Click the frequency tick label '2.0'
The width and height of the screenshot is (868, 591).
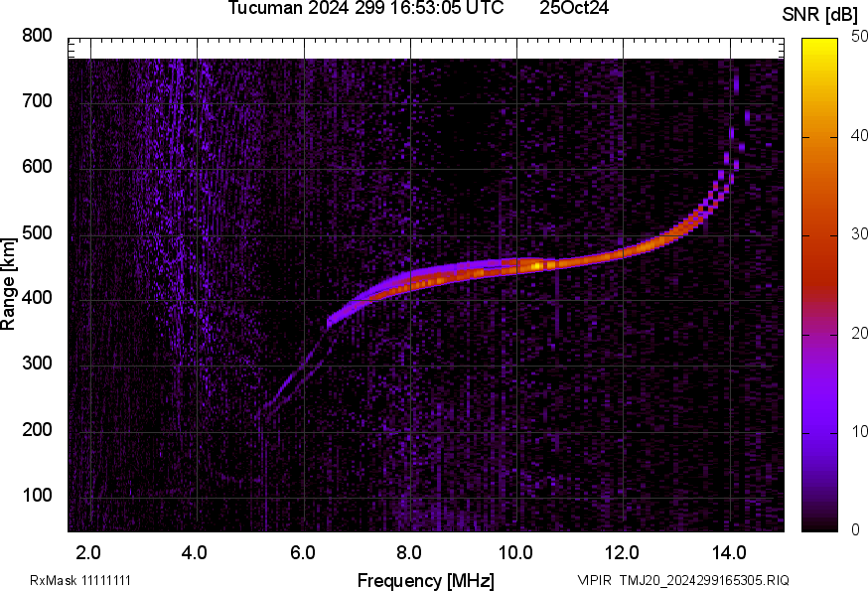click(88, 553)
